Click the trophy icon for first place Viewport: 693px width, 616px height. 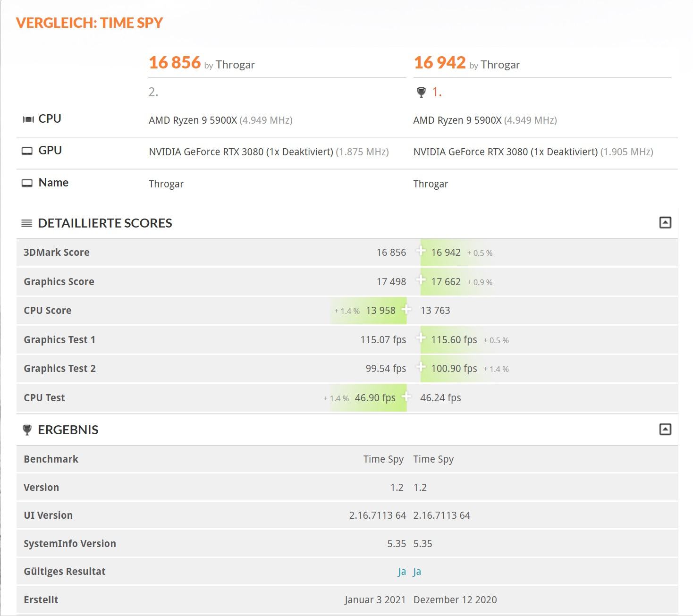point(422,93)
